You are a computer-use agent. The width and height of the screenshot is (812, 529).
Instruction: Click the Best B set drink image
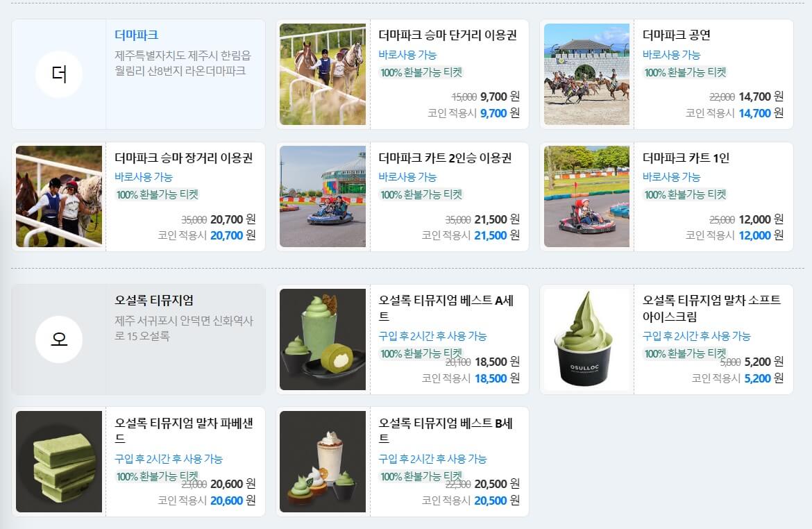click(323, 462)
